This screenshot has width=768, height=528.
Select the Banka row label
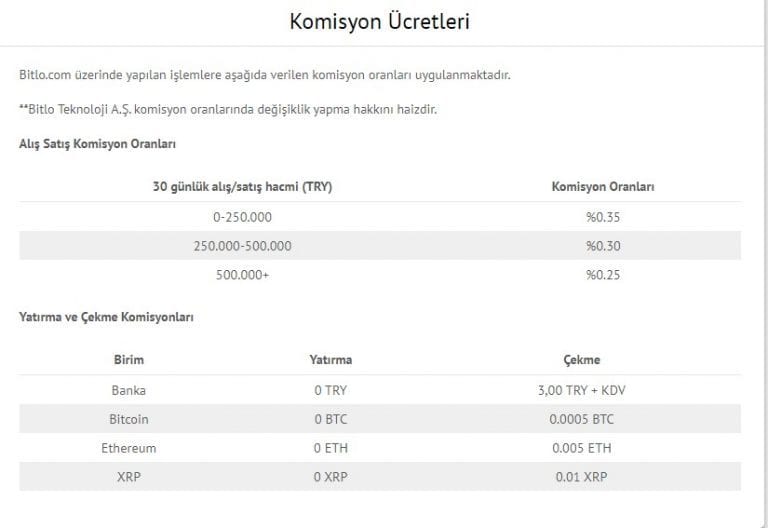pos(129,390)
